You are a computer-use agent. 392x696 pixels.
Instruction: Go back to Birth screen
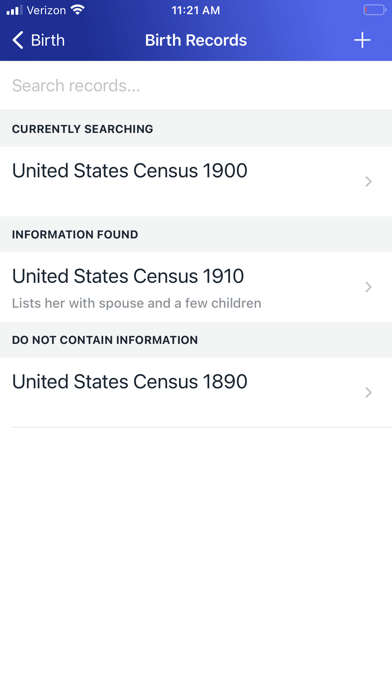coord(39,40)
